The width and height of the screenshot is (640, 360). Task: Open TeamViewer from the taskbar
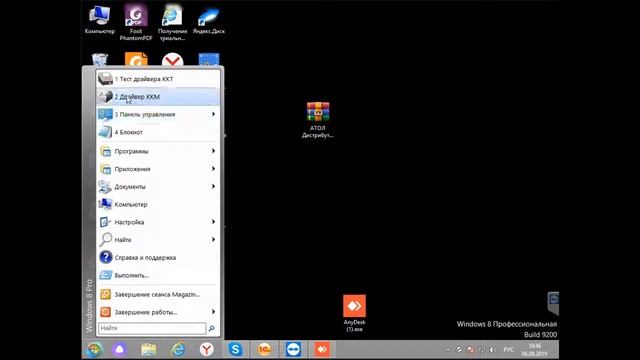click(293, 350)
